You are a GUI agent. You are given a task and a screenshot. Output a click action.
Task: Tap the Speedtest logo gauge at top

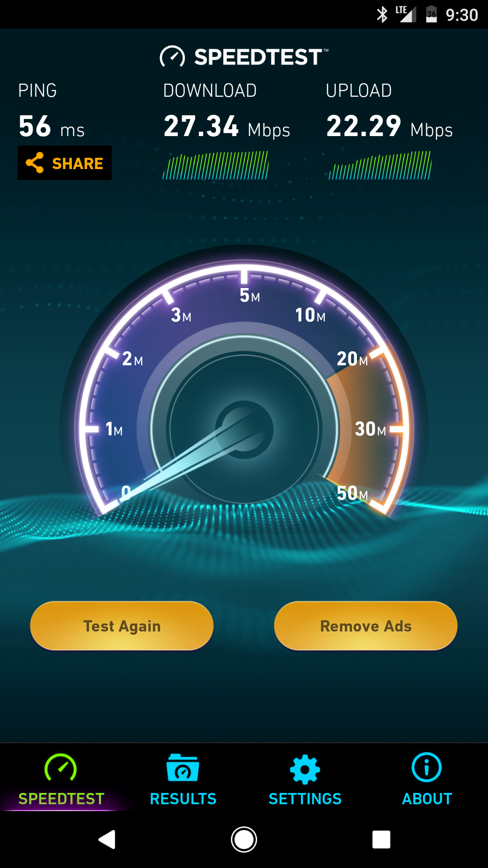click(x=172, y=57)
